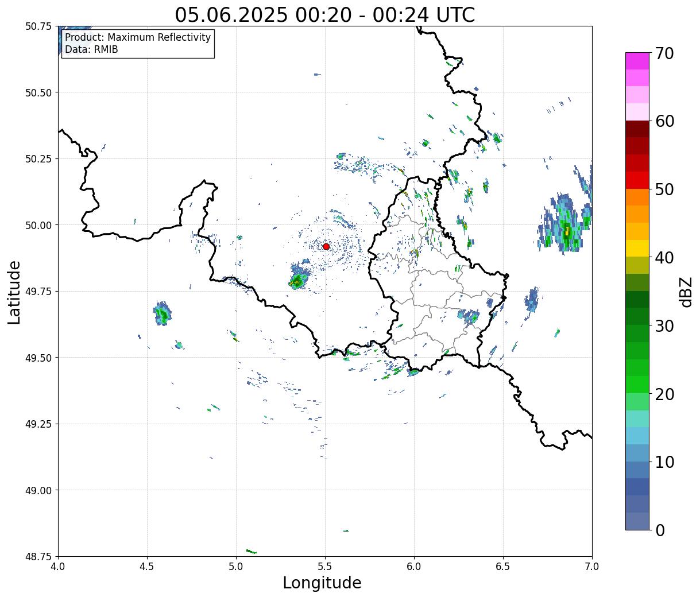Click the longitude tick label 5.5
700x597 pixels.
coord(325,567)
